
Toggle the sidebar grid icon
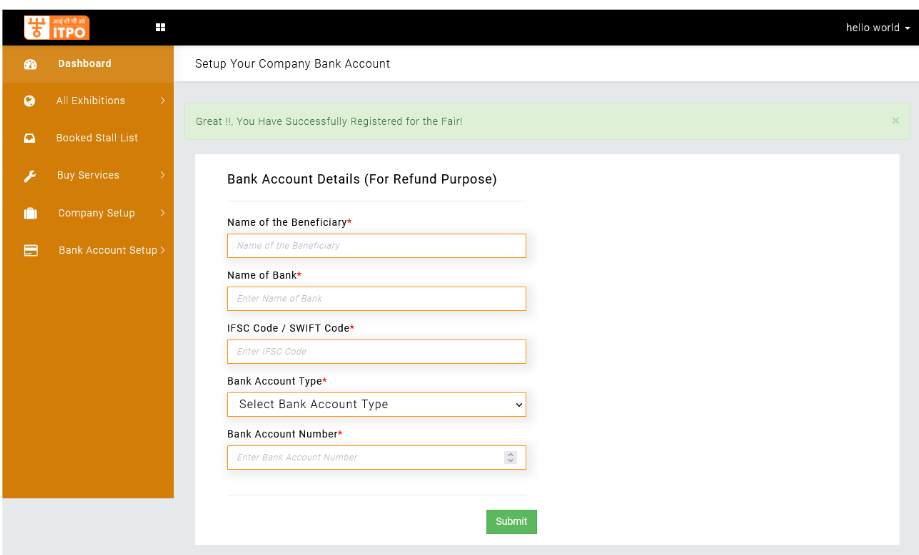[x=160, y=27]
